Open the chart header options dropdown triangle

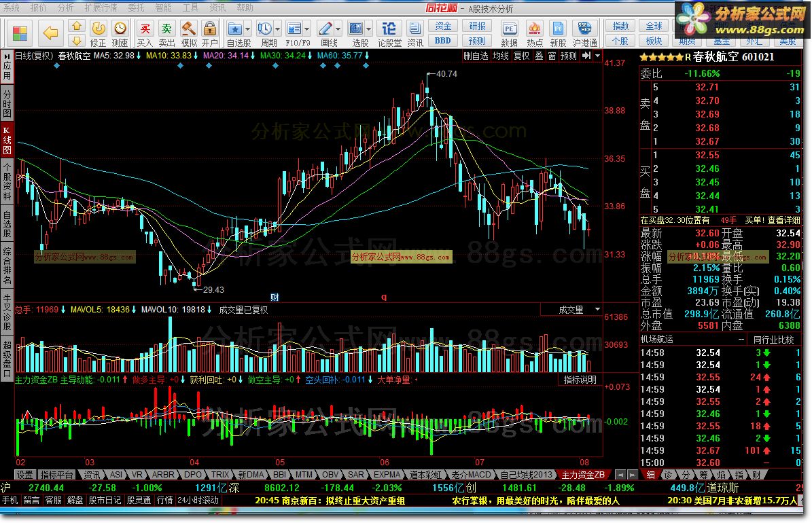(597, 56)
